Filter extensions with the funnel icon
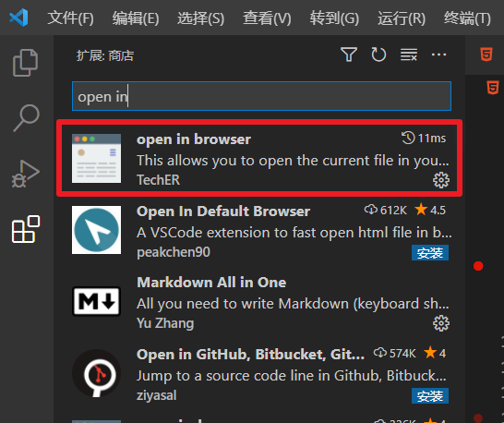Screen dimensions: 504x423 point(349,54)
